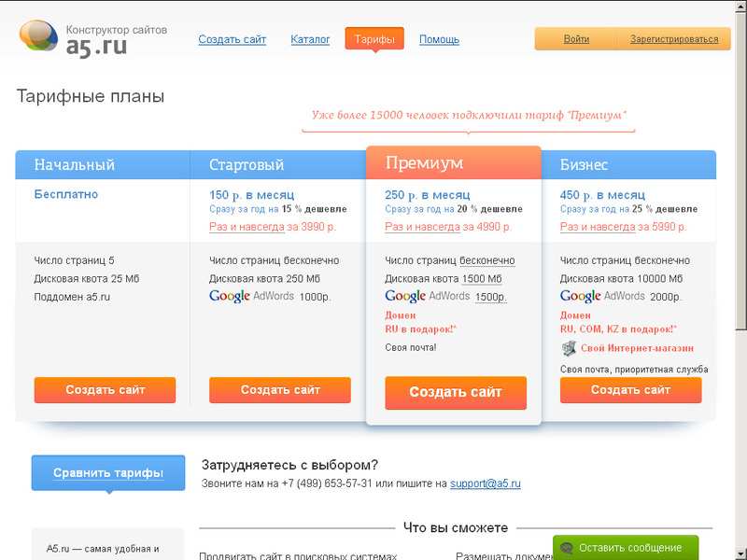Click the chat bubble icon on Оставить сообщение
The width and height of the screenshot is (747, 560).
[566, 548]
